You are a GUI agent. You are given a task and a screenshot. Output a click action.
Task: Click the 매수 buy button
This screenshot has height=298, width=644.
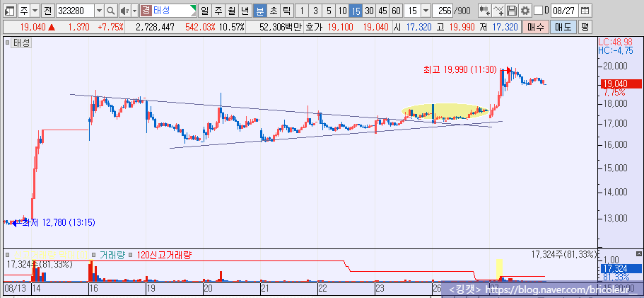click(536, 27)
